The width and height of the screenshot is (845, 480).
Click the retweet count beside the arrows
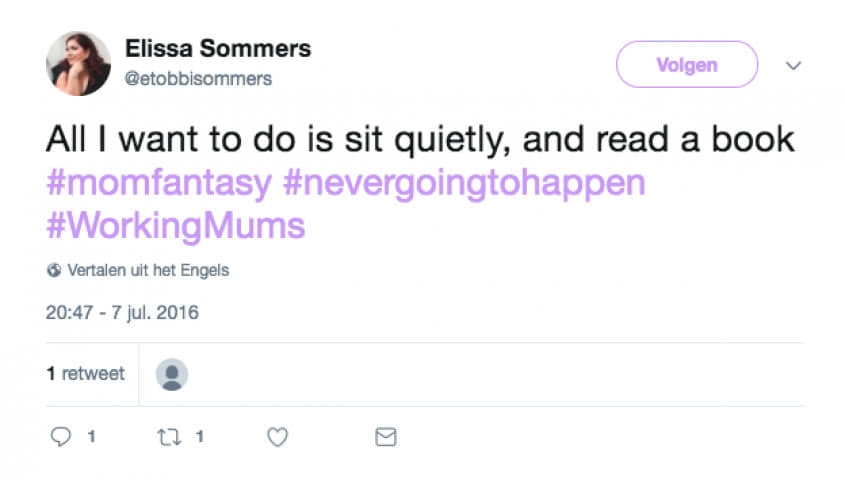[x=199, y=437]
